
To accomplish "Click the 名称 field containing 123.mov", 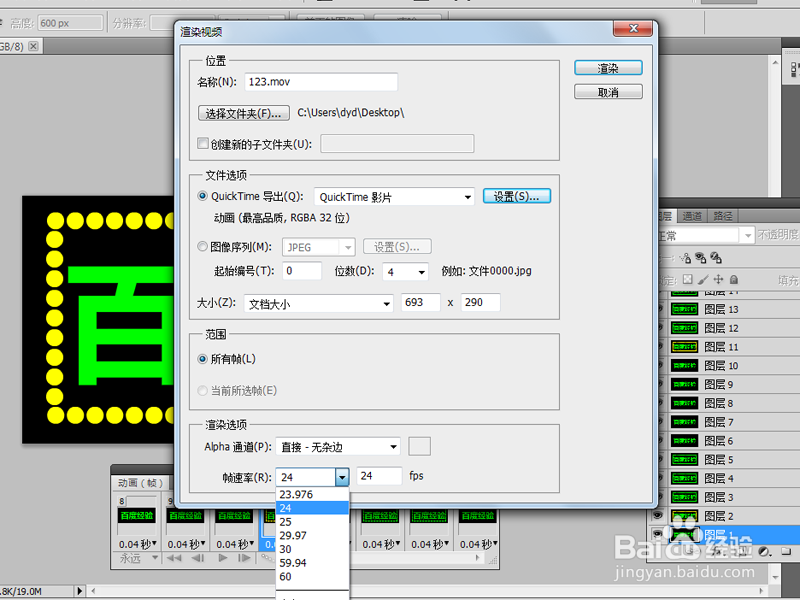I will pos(321,82).
